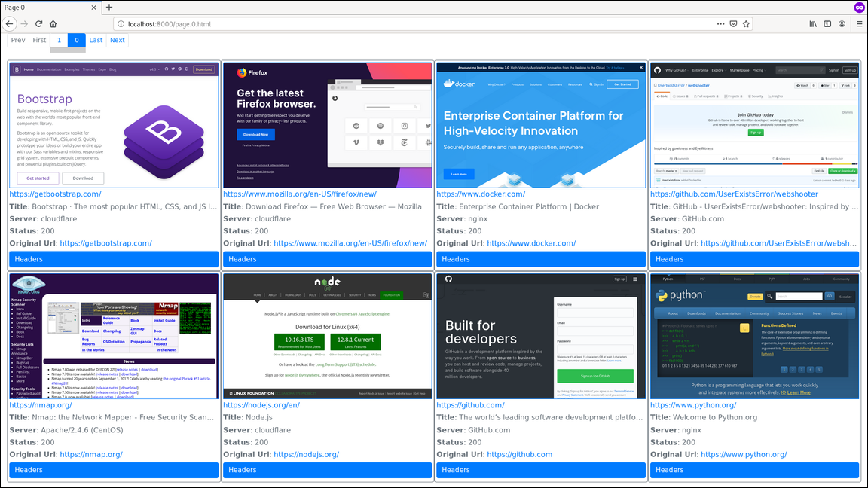Go back with the browser back arrow
Image resolution: width=868 pixels, height=488 pixels.
tap(9, 24)
